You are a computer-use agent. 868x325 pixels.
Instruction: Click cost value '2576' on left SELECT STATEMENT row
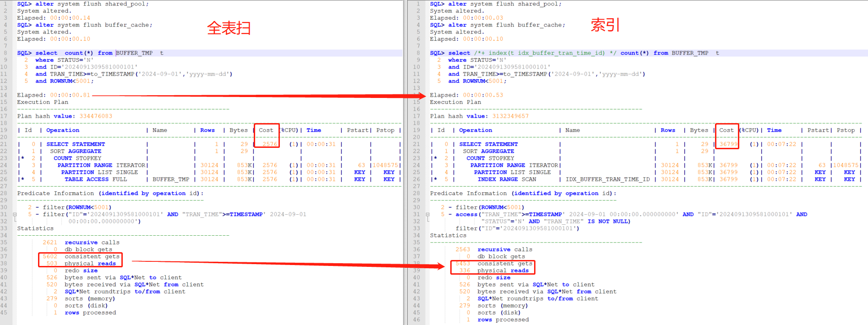[x=270, y=144]
